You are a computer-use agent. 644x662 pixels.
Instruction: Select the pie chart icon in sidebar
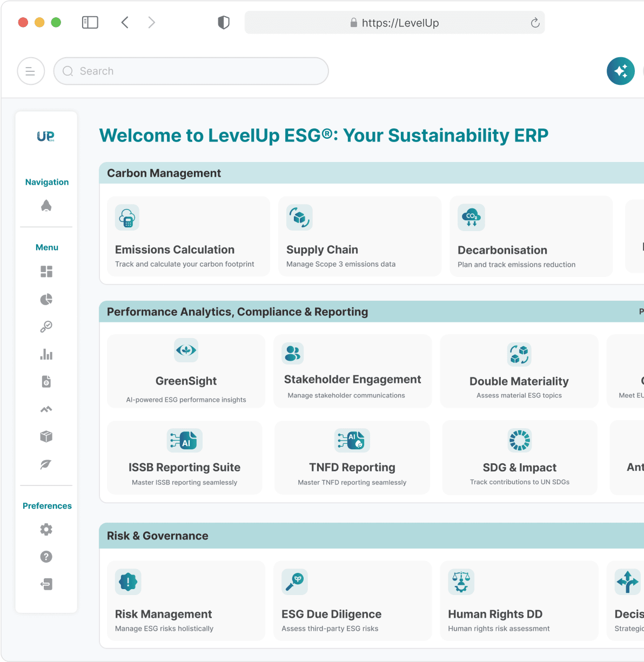tap(46, 299)
